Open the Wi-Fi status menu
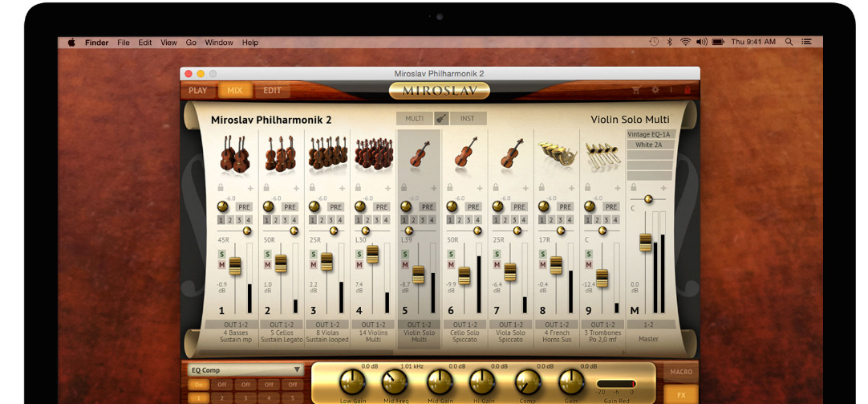Image resolution: width=868 pixels, height=404 pixels. pyautogui.click(x=685, y=42)
